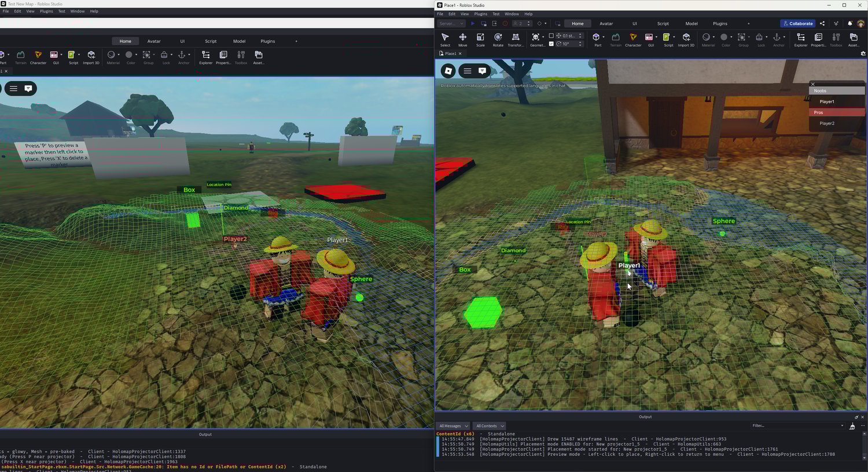Switch to the Avatar tab in Place1 window
The width and height of the screenshot is (868, 472).
[x=606, y=24]
